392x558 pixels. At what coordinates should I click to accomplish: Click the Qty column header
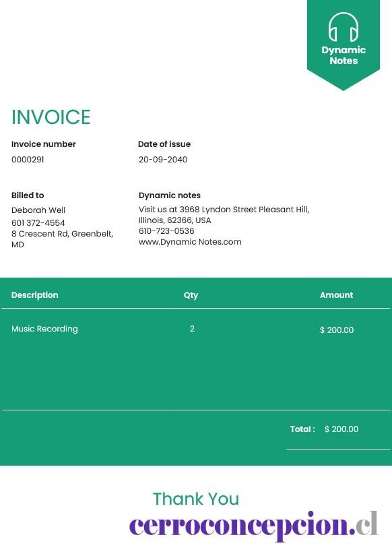click(191, 295)
